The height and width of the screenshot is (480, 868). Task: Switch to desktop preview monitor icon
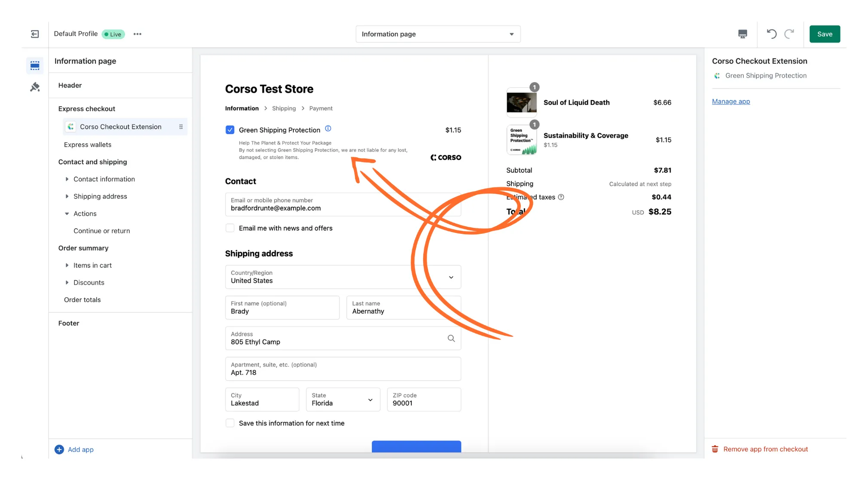pos(743,34)
